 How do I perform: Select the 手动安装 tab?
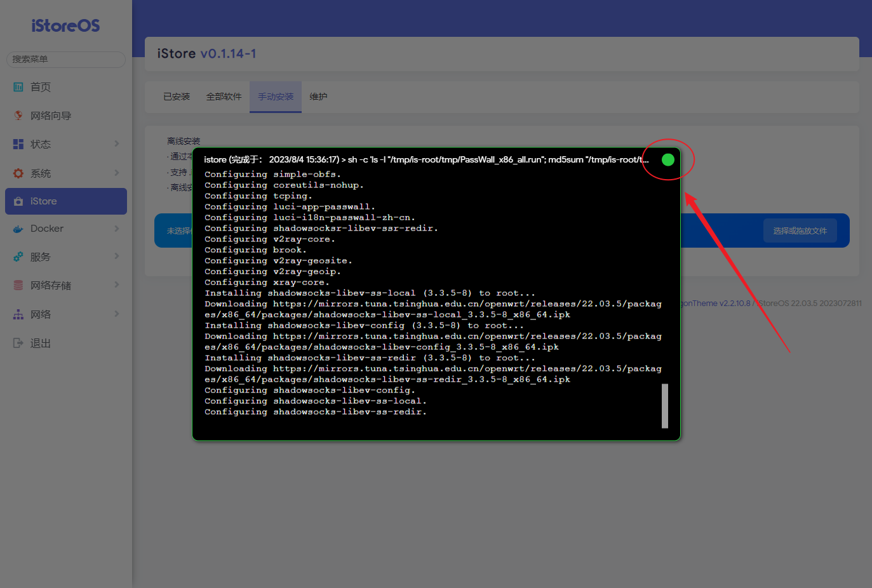click(276, 97)
